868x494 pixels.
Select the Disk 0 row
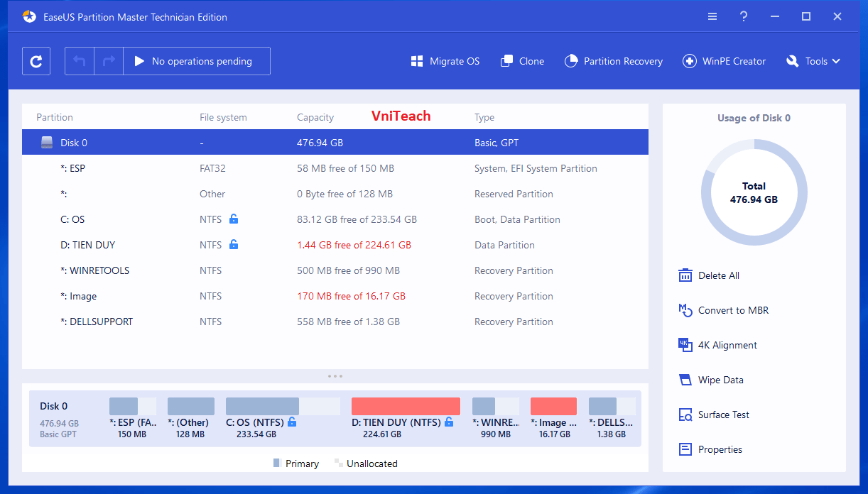pyautogui.click(x=335, y=143)
